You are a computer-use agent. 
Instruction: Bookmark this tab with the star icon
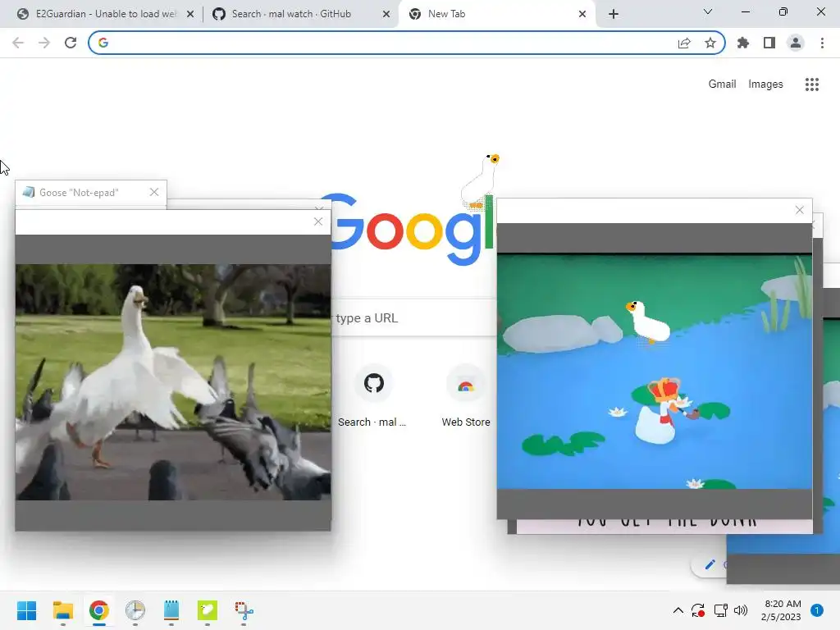tap(710, 43)
